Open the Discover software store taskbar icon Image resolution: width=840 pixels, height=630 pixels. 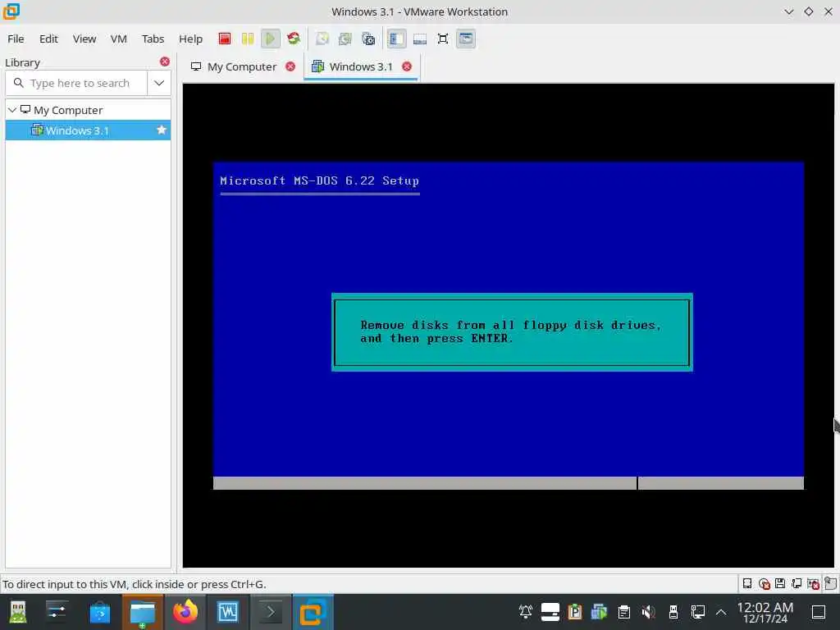(99, 612)
